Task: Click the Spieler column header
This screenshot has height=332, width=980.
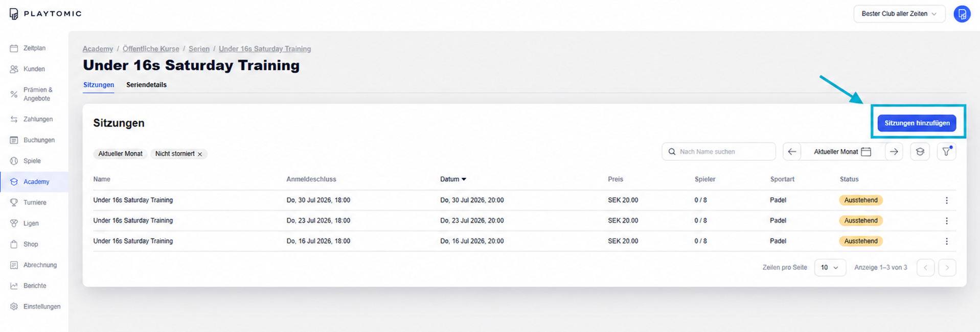Action: pos(705,179)
